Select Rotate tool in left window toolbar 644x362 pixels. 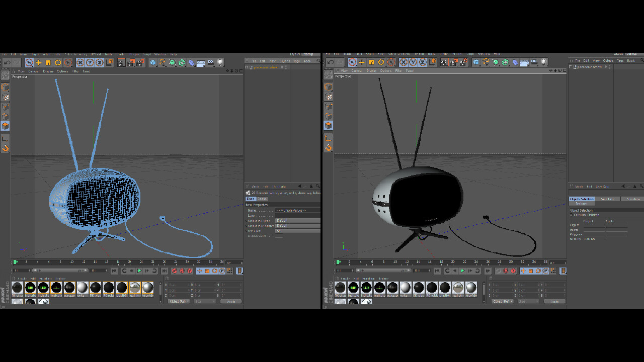[x=58, y=62]
